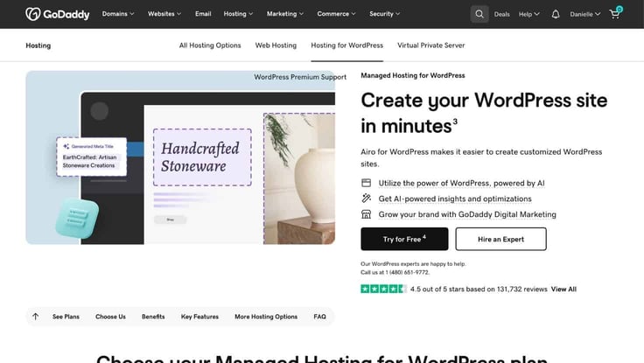Viewport: 644px width, 363px height.
Task: Expand the Marketing menu
Action: (285, 14)
